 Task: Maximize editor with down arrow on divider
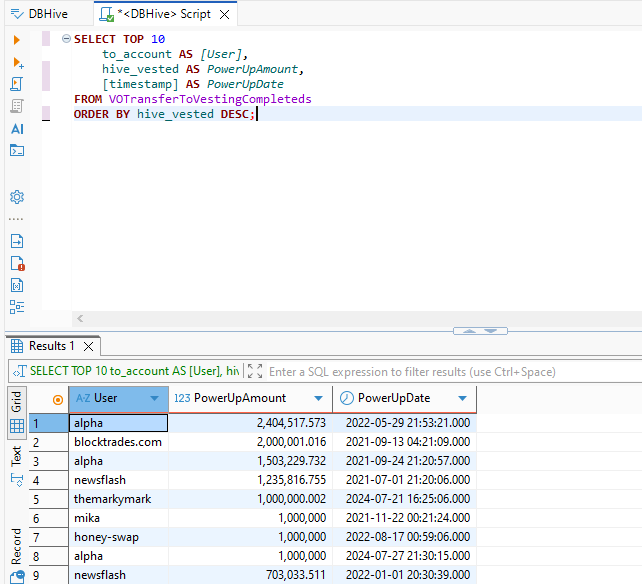pos(491,331)
